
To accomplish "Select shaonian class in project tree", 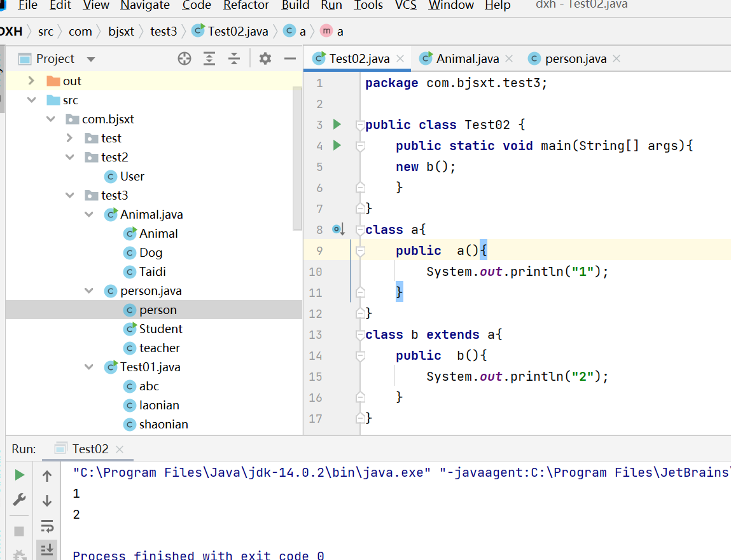I will pos(156,425).
